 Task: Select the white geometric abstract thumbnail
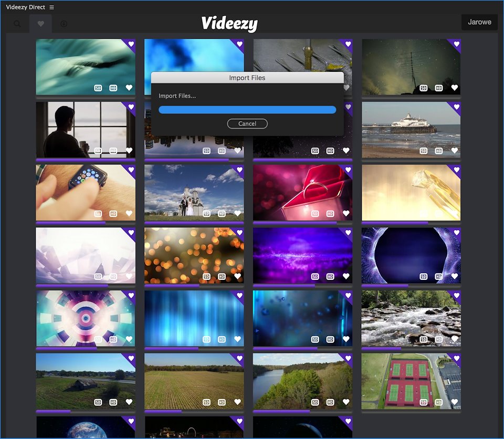point(86,256)
